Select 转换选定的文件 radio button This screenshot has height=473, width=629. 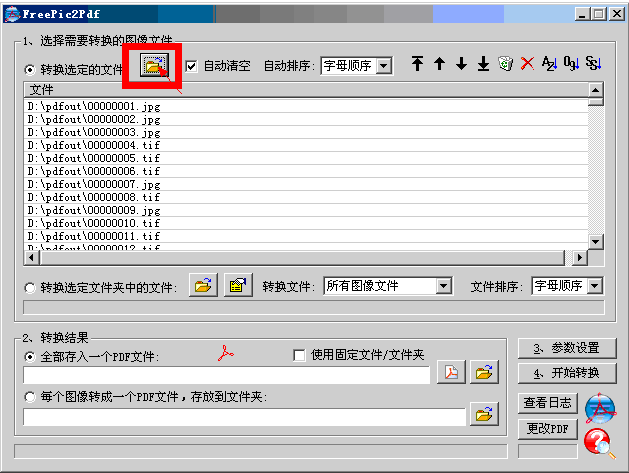coord(30,70)
